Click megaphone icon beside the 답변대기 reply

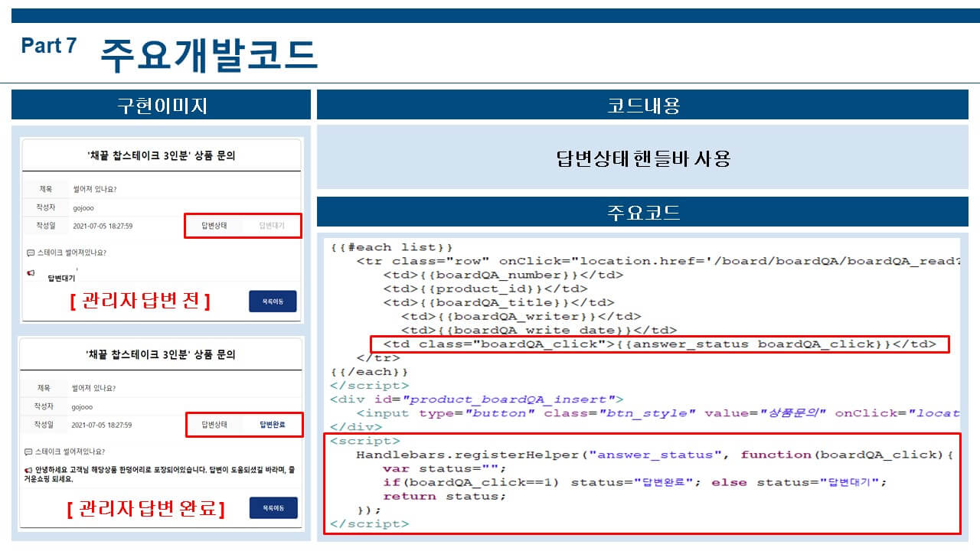click(x=31, y=272)
